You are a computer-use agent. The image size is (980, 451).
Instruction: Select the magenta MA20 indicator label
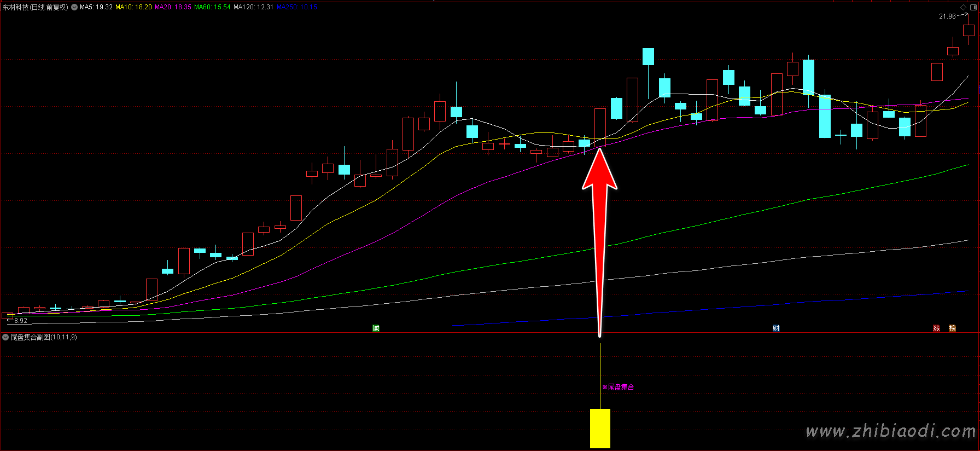[173, 7]
